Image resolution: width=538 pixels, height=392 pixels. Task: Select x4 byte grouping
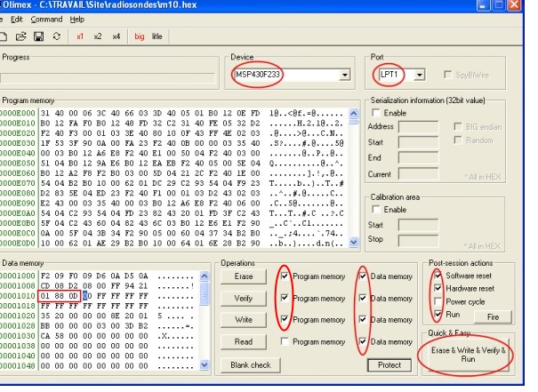(x=116, y=36)
